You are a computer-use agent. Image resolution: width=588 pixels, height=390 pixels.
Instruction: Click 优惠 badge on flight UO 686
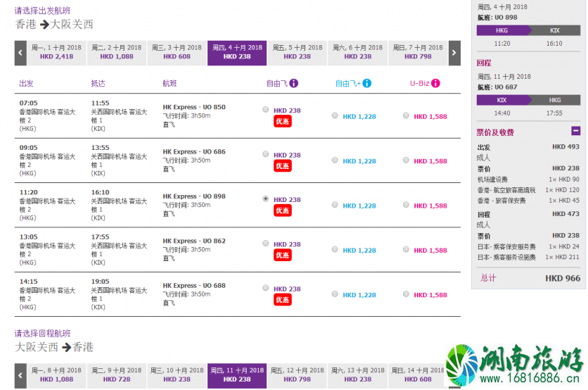point(282,166)
